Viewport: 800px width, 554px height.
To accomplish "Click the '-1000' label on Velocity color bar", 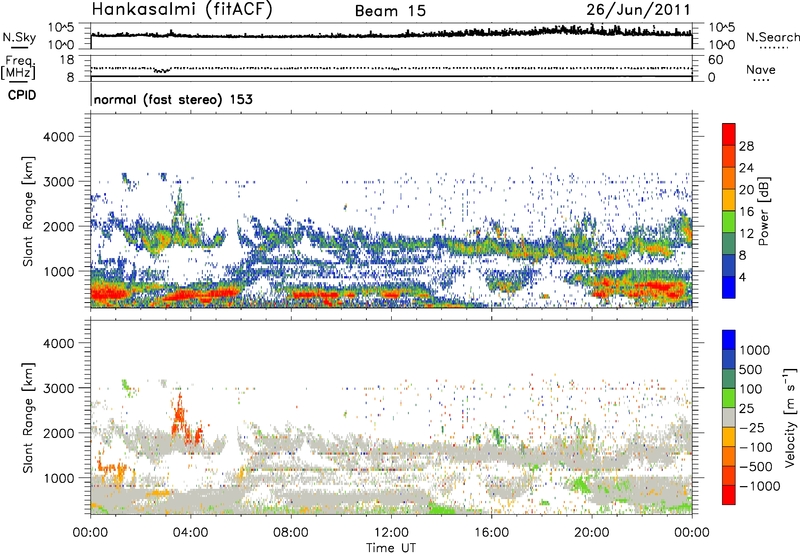I will click(759, 486).
